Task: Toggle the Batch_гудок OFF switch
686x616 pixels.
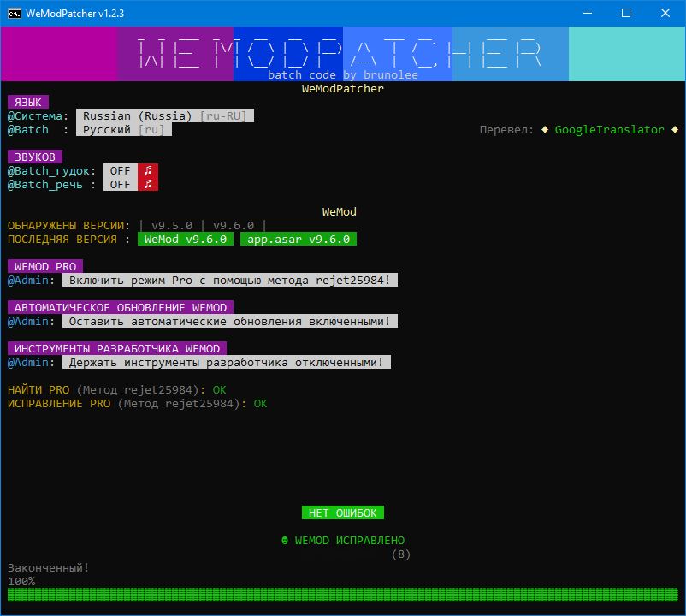Action: tap(120, 170)
